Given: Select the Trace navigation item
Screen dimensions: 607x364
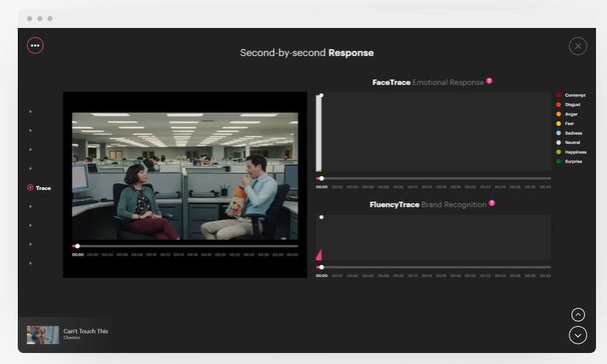Looking at the screenshot, I should [x=39, y=188].
